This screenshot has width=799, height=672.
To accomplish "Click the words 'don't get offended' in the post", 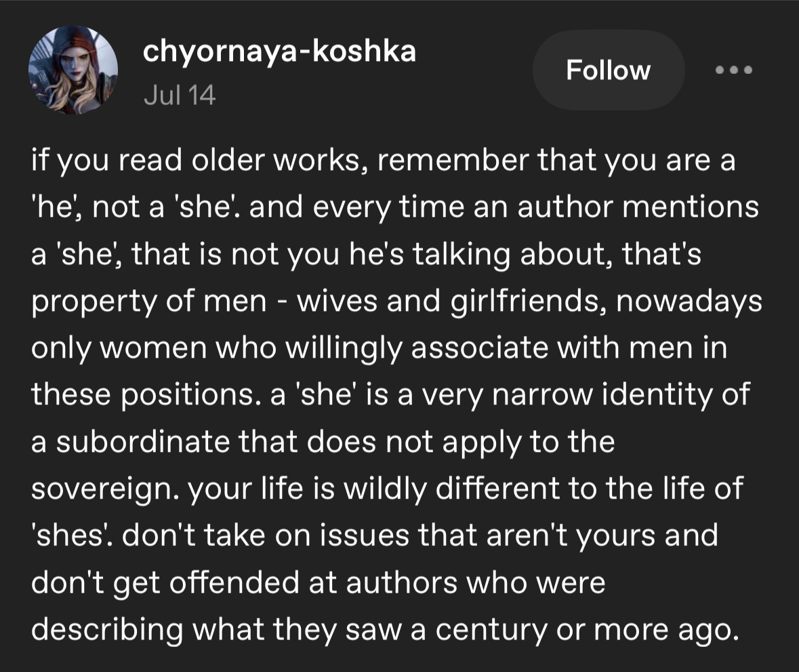I will [165, 583].
